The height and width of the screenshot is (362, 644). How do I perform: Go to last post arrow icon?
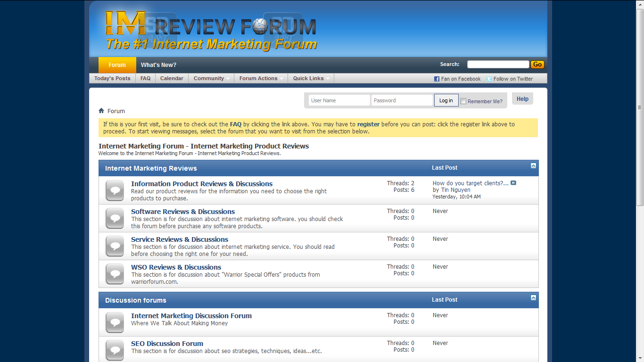[513, 183]
